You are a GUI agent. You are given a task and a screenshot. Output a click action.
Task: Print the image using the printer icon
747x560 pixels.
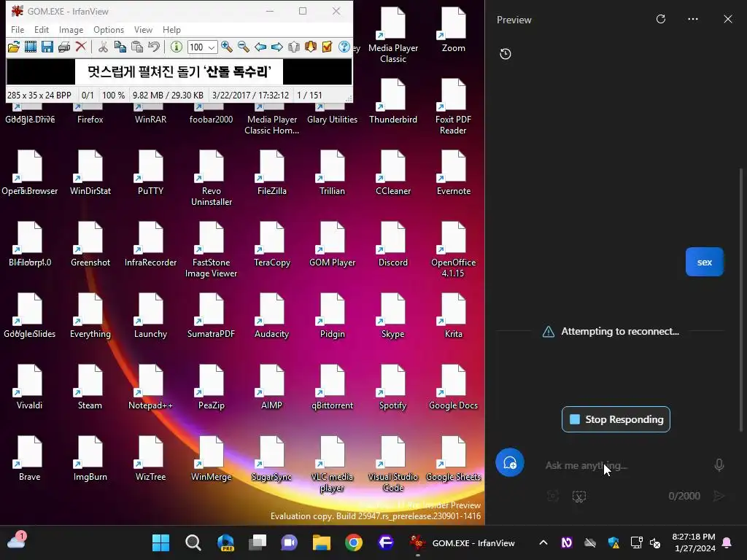tap(64, 47)
